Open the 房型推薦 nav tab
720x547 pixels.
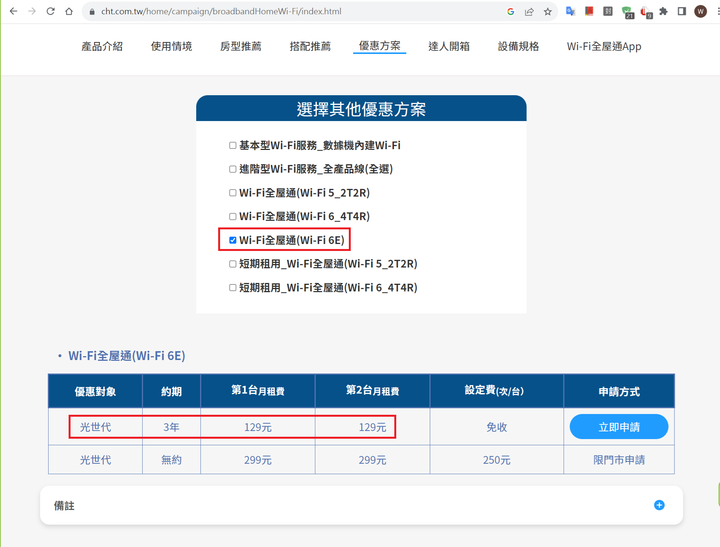[241, 46]
